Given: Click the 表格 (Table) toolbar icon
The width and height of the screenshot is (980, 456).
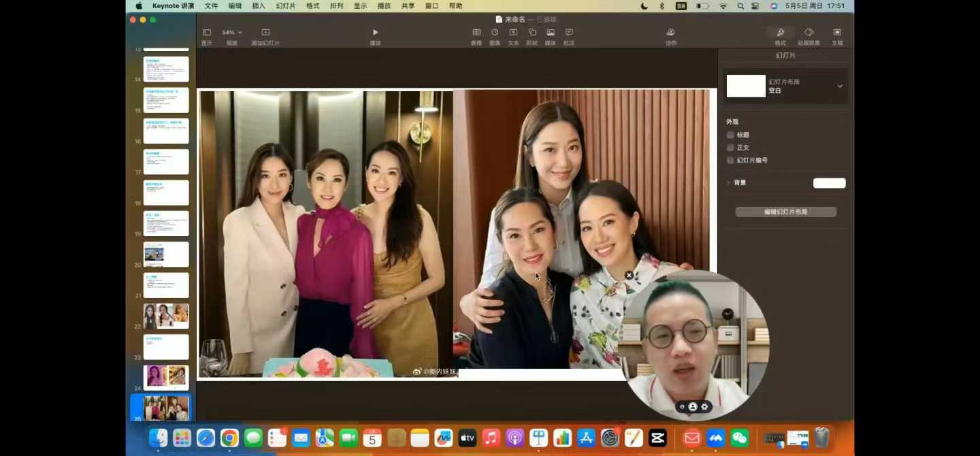Looking at the screenshot, I should click(476, 33).
